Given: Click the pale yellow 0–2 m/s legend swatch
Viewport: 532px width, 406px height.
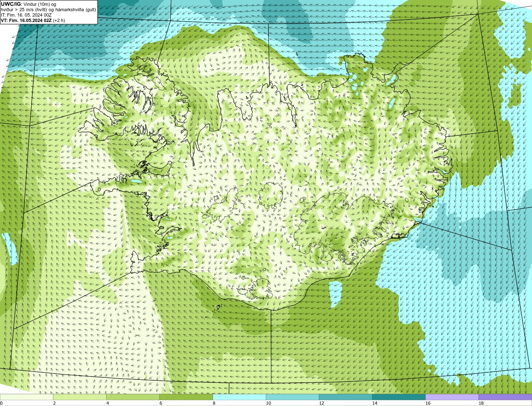Looking at the screenshot, I should 27,397.
